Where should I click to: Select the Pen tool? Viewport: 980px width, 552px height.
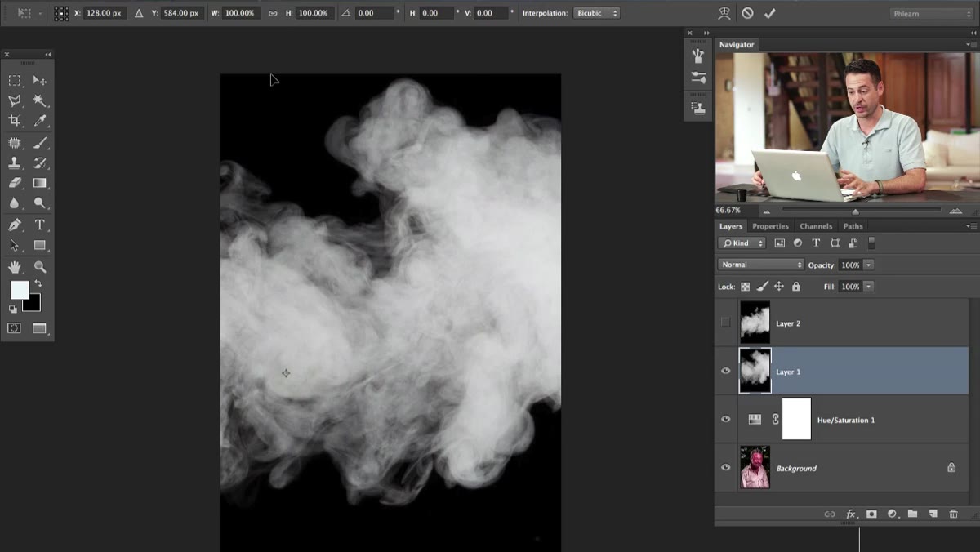click(x=15, y=225)
